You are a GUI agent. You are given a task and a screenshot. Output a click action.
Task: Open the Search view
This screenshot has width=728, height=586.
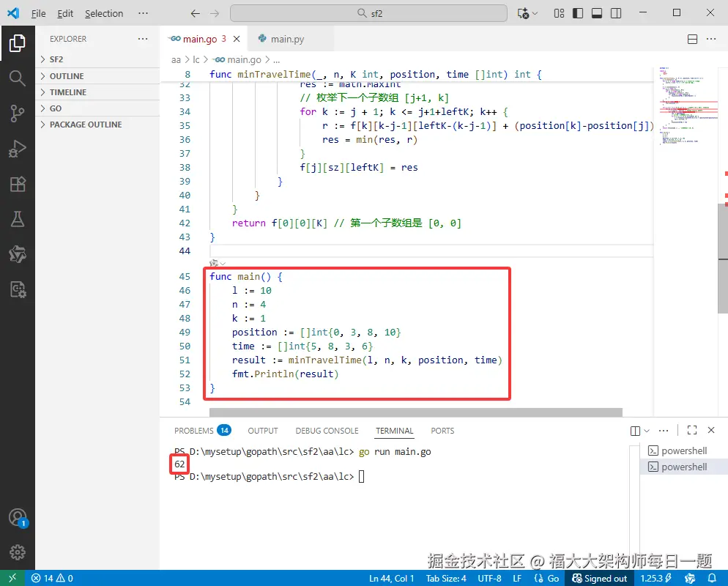[17, 78]
